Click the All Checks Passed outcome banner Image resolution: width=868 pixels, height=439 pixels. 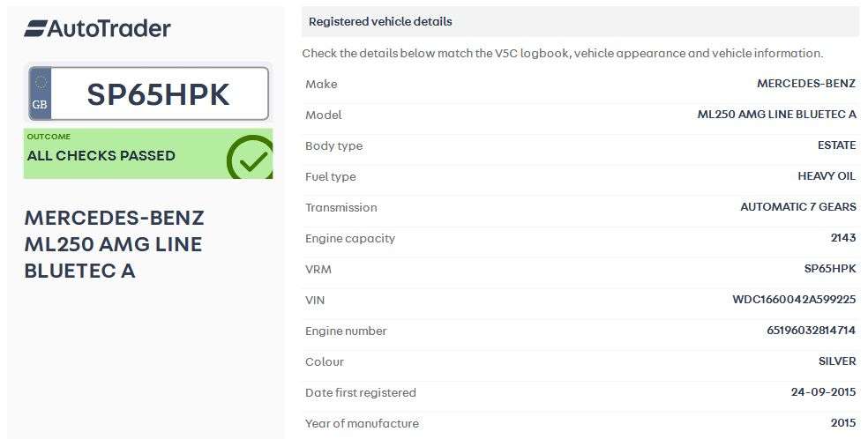coord(123,155)
